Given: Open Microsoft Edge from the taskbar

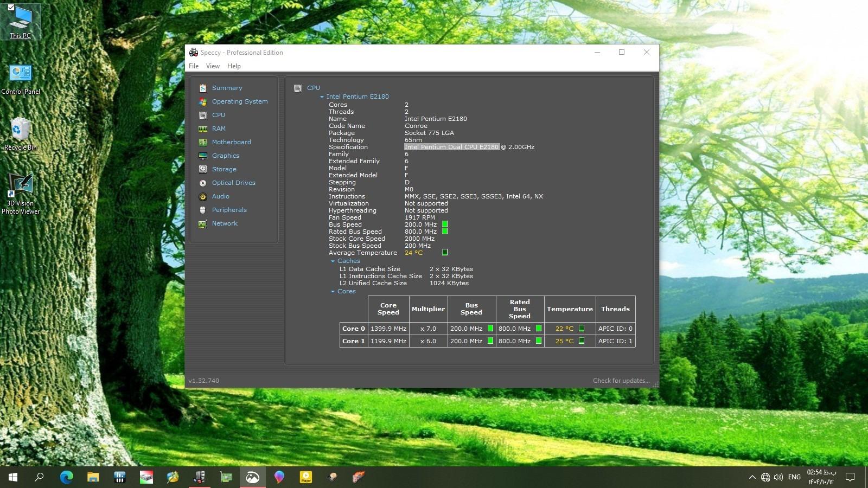Looking at the screenshot, I should pos(66,477).
